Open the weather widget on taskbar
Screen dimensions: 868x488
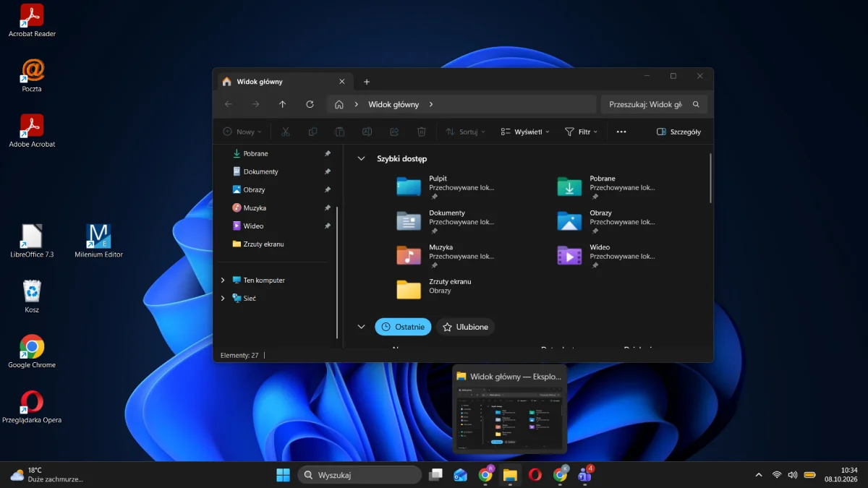46,475
